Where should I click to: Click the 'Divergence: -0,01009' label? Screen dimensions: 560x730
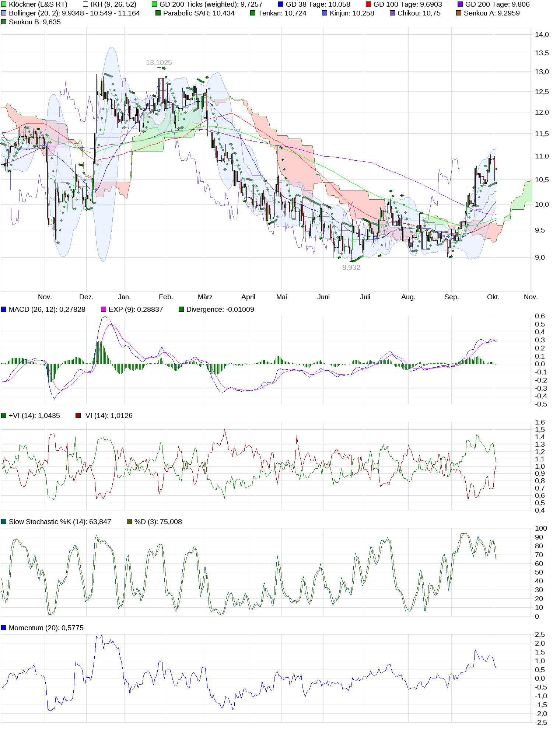[220, 310]
